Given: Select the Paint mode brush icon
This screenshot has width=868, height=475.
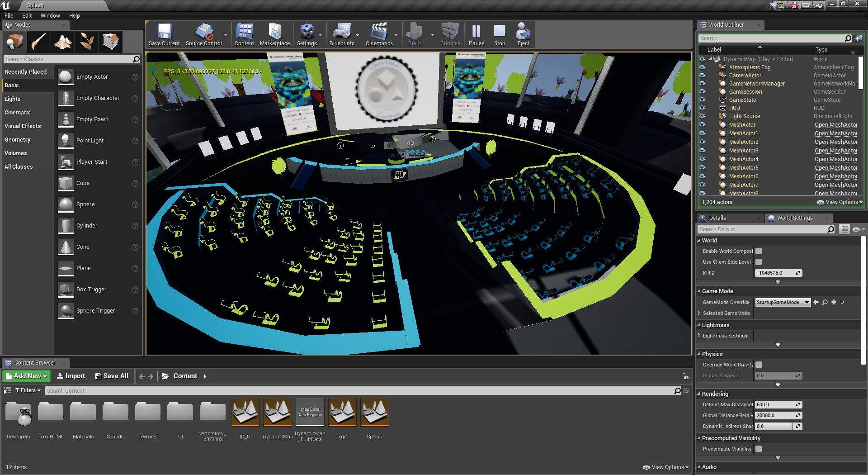Looking at the screenshot, I should (x=39, y=42).
